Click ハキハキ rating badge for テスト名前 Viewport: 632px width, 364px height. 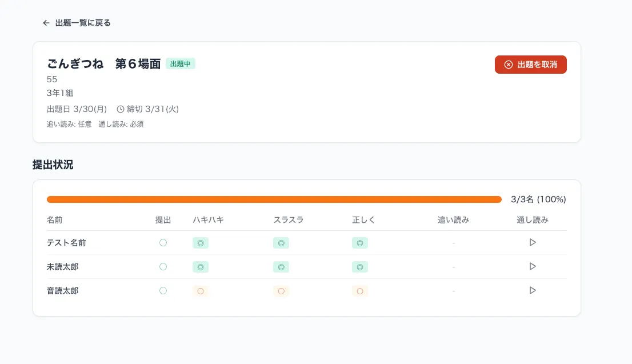point(201,243)
